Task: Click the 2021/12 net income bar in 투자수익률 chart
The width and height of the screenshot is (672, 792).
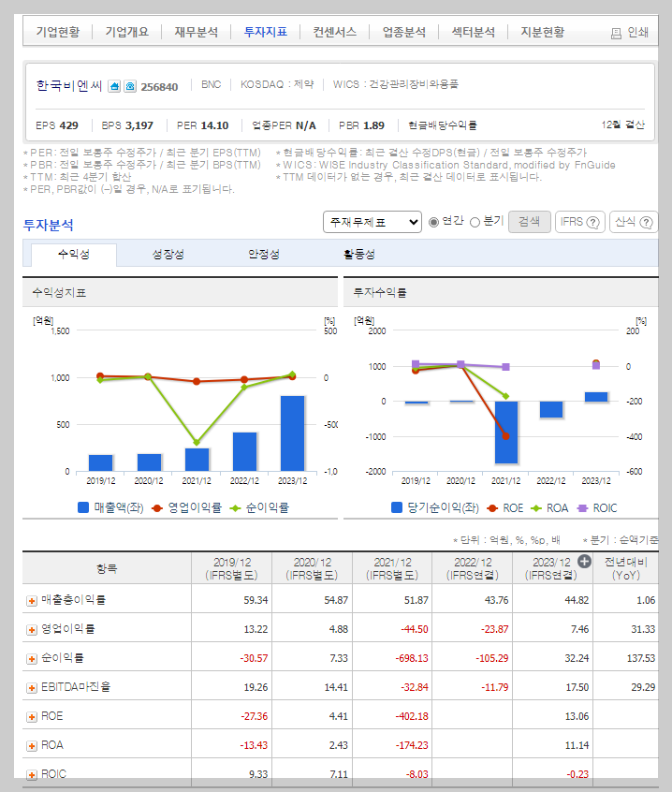Action: point(506,433)
